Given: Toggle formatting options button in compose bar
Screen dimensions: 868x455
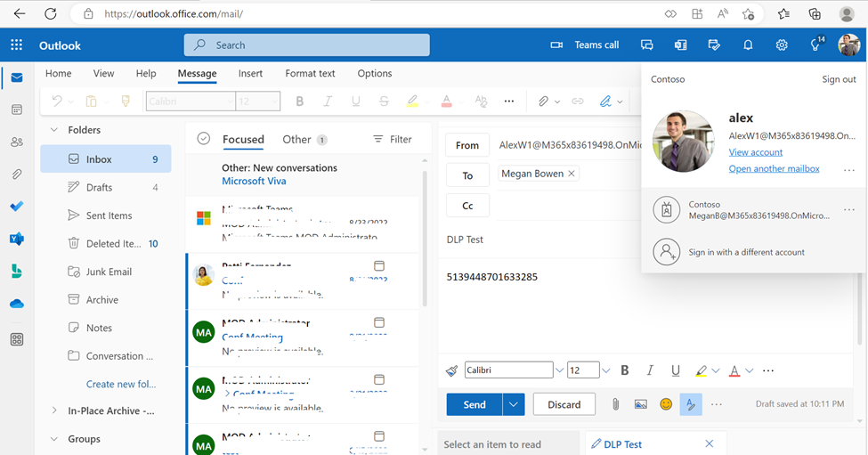Looking at the screenshot, I should click(691, 404).
